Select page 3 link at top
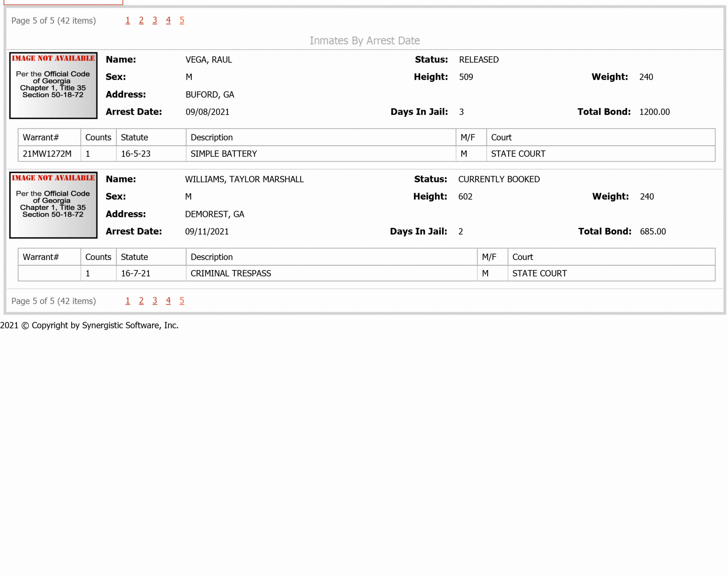 tap(155, 20)
